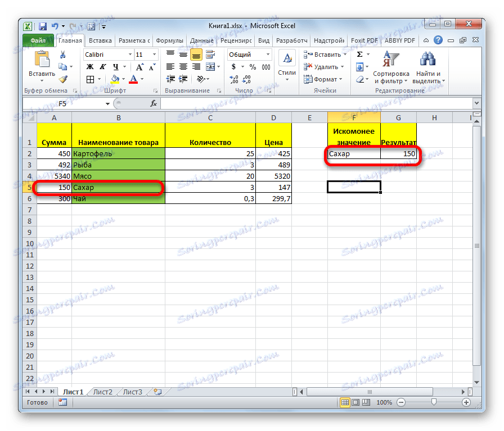Viewport: 504px width, 431px height.
Task: Toggle top vertical alignment
Action: [170, 55]
